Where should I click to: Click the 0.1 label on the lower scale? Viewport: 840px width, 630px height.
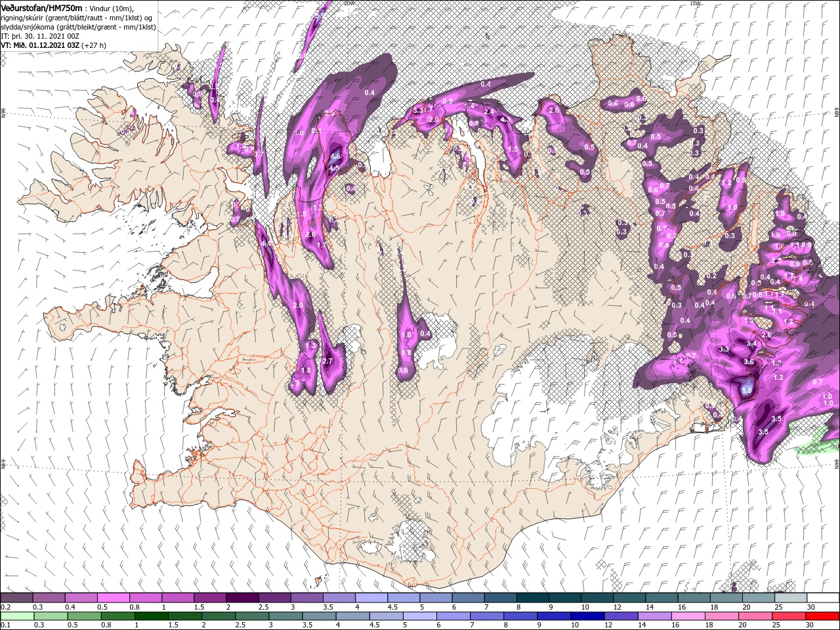5,625
